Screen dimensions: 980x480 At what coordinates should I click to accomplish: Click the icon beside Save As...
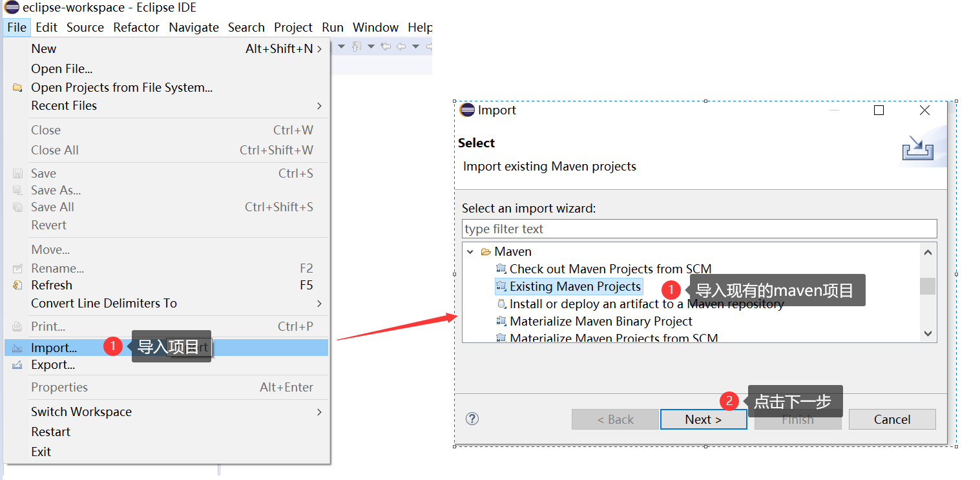[17, 191]
